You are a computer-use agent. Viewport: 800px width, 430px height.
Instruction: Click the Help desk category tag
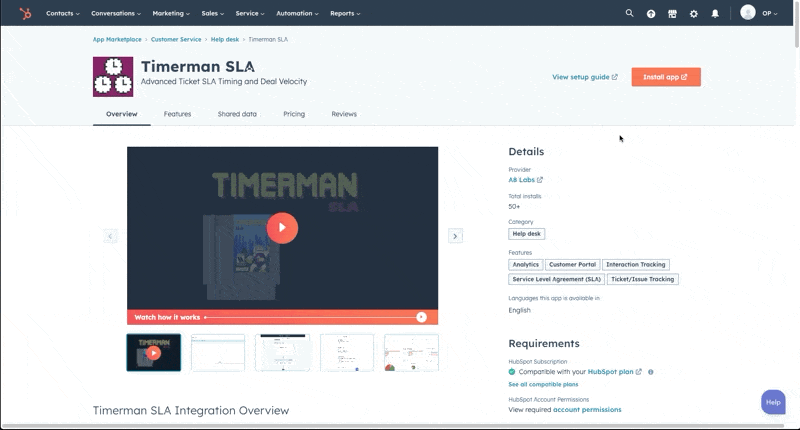[x=527, y=234]
